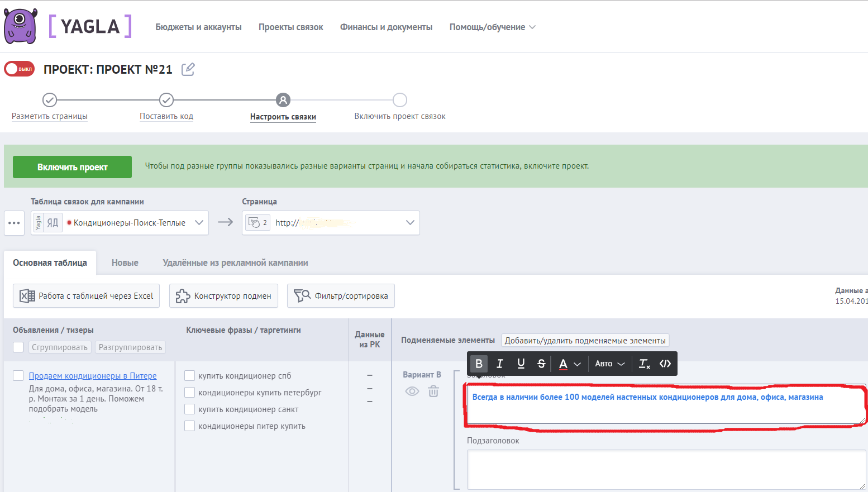Toggle Variant B visibility eye icon
This screenshot has width=868, height=492.
412,391
